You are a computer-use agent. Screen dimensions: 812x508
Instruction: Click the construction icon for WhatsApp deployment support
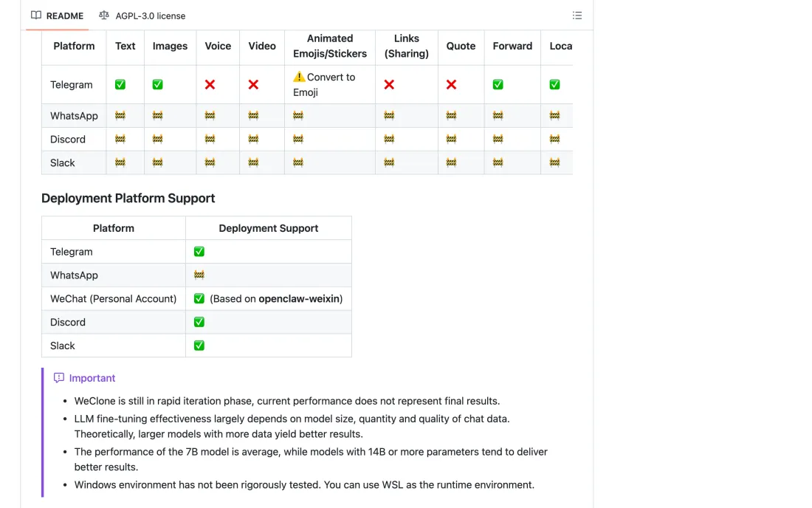pos(199,275)
